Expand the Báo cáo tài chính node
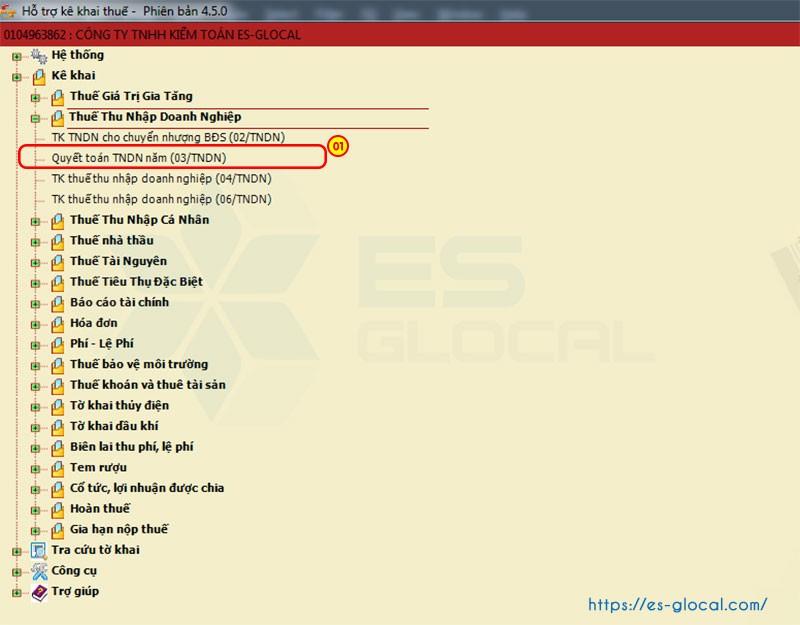The image size is (800, 625). (x=35, y=304)
